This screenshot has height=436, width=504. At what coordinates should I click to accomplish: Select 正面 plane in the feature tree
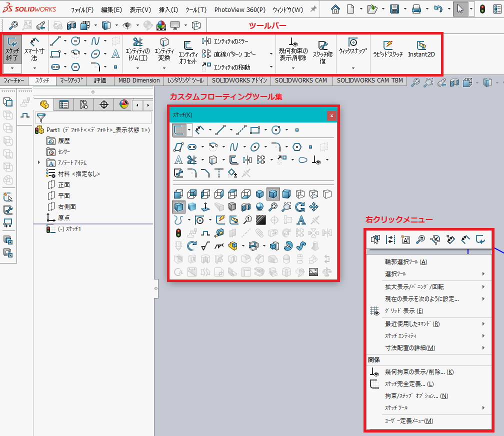(64, 184)
